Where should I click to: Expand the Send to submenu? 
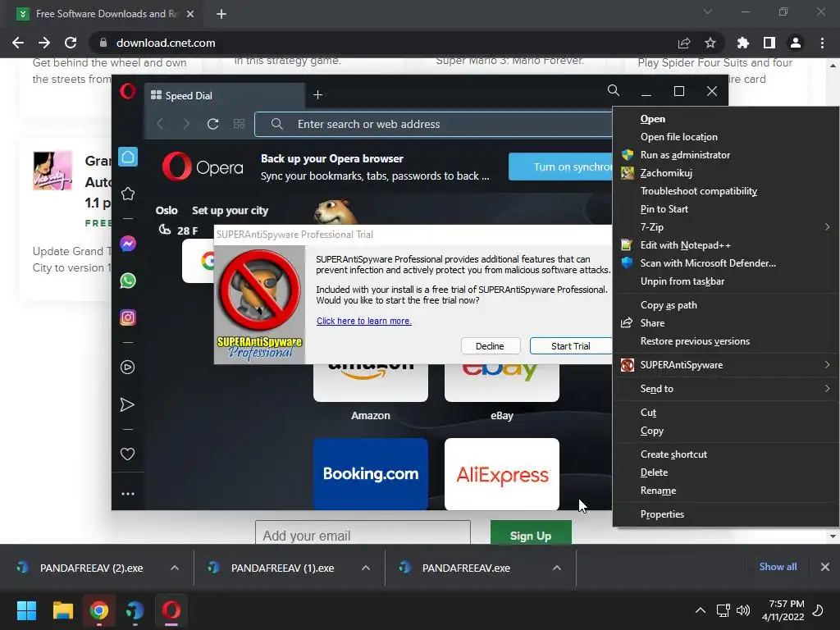[726, 389]
